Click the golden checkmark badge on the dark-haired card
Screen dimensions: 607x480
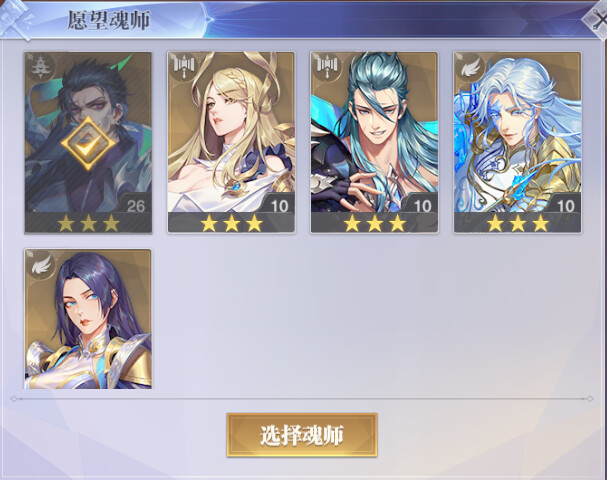point(88,144)
